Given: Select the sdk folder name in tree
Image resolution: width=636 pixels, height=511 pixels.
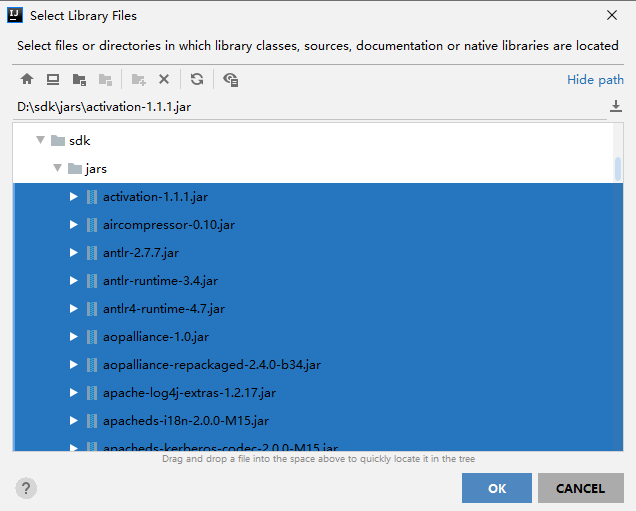Looking at the screenshot, I should pos(80,141).
